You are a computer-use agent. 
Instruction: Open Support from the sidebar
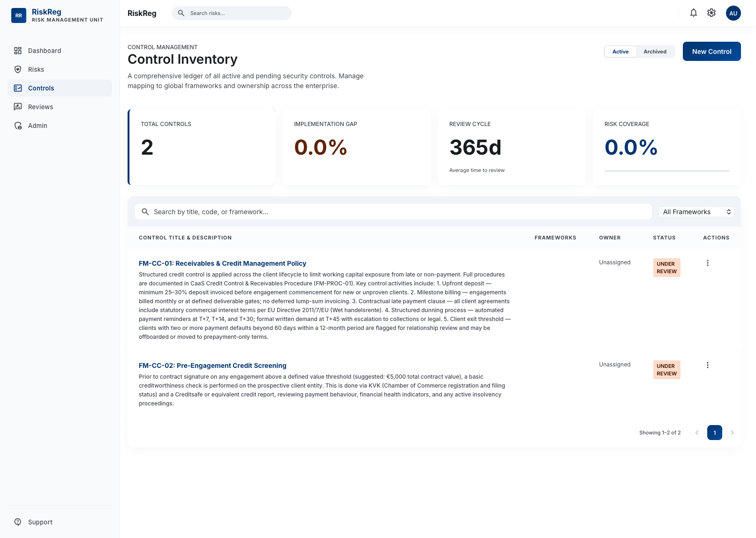coord(40,522)
